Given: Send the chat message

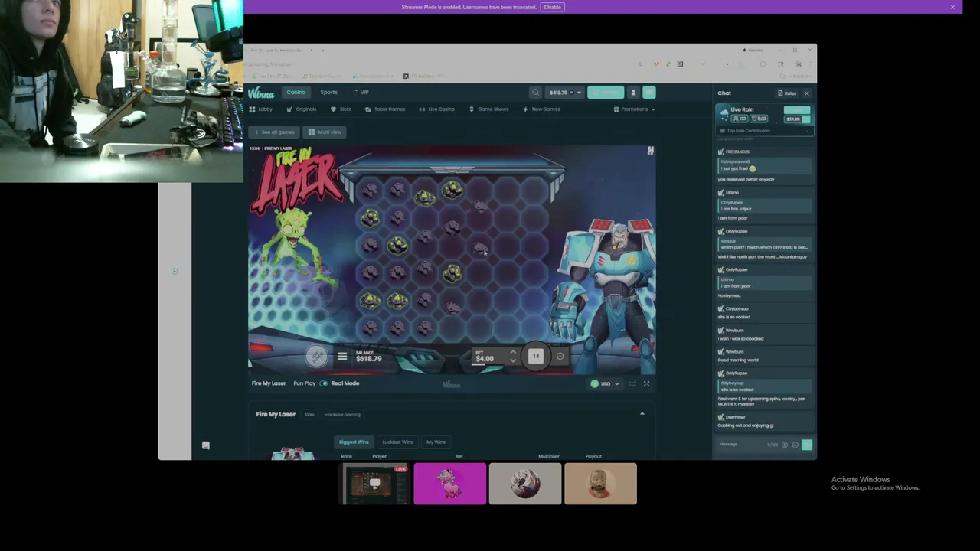Looking at the screenshot, I should pos(807,445).
